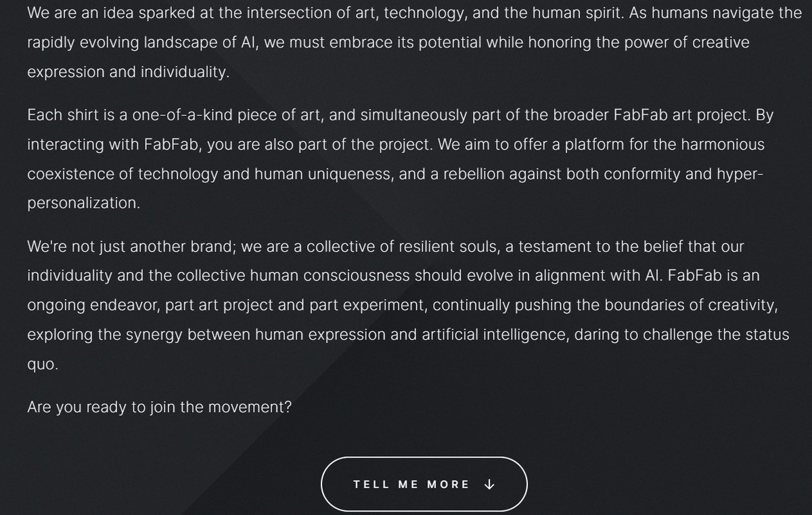Click the down arrow icon beside TELL ME MORE
The image size is (812, 515).
point(491,485)
